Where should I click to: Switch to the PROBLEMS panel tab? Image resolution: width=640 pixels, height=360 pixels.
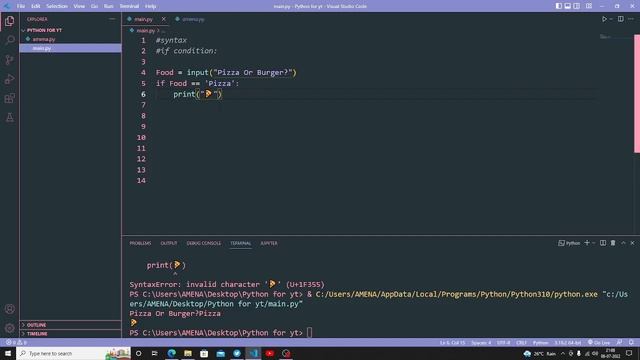pos(140,243)
